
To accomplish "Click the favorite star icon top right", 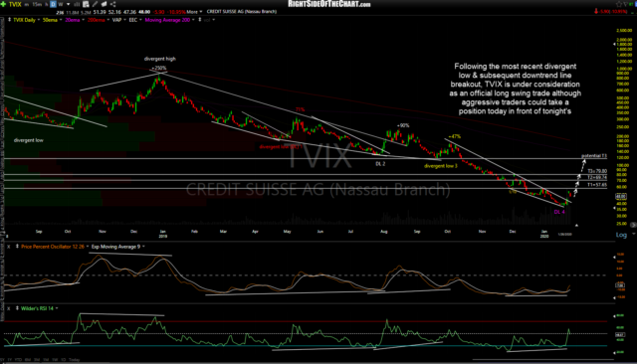I will [x=619, y=4].
